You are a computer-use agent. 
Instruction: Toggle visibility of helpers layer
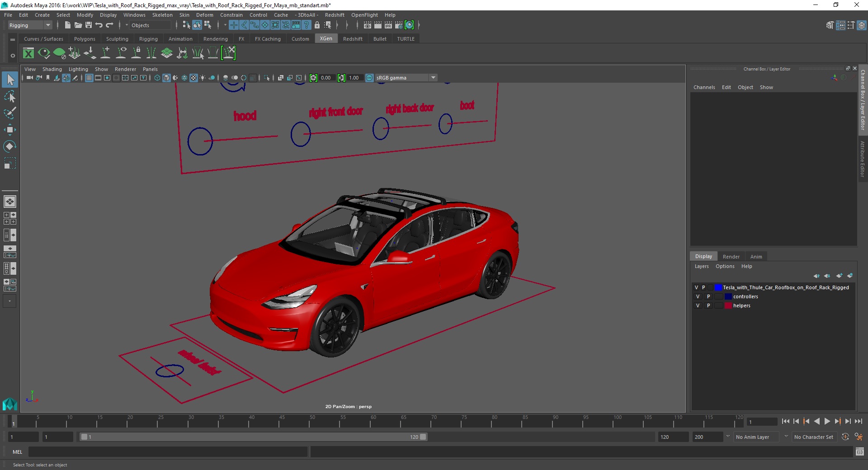point(698,306)
